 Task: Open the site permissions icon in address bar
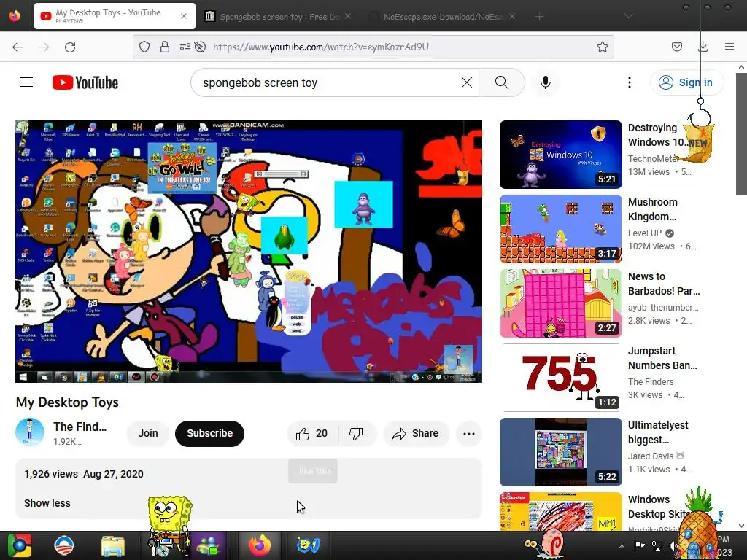[x=185, y=47]
